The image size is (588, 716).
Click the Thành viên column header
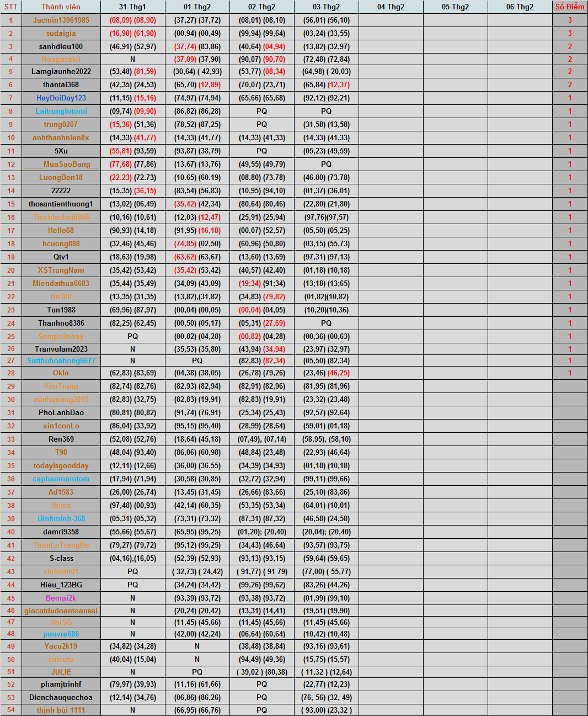[61, 7]
